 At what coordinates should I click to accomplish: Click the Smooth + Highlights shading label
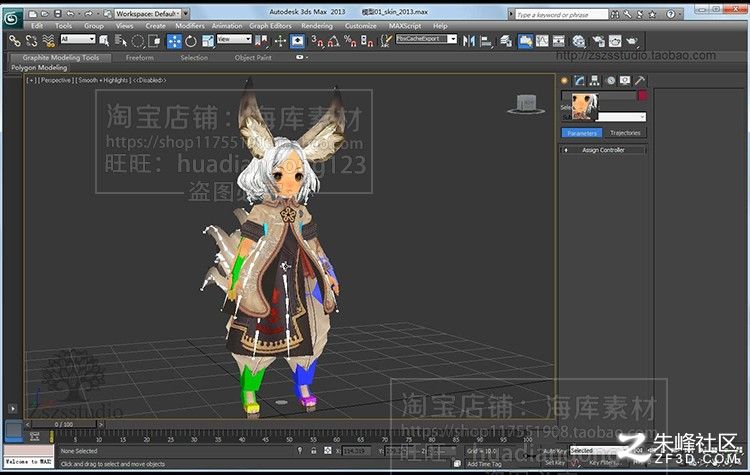pyautogui.click(x=103, y=80)
